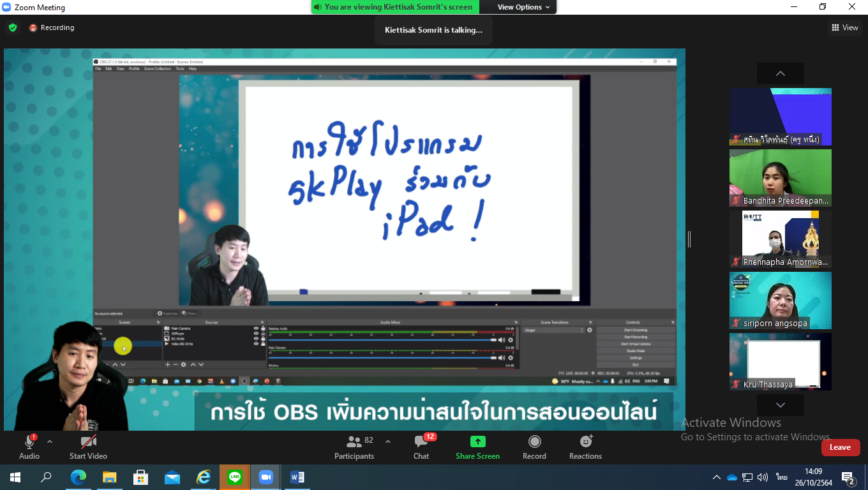Open the LINE app on the taskbar
Screen dimensions: 868x490
click(x=235, y=477)
